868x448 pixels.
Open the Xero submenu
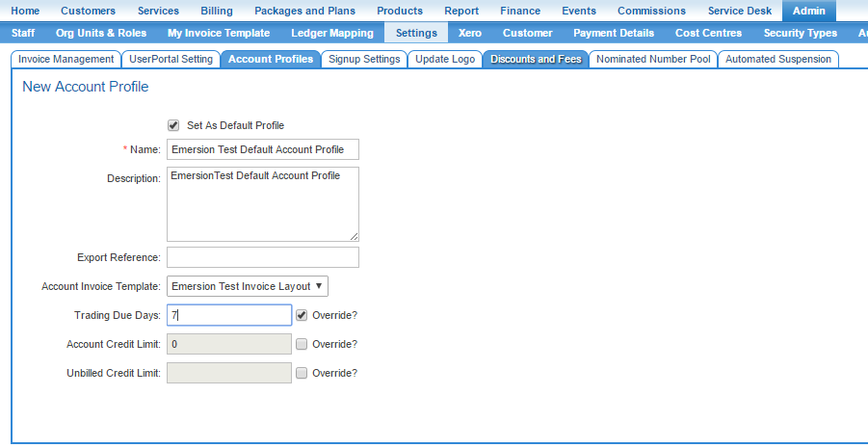470,33
